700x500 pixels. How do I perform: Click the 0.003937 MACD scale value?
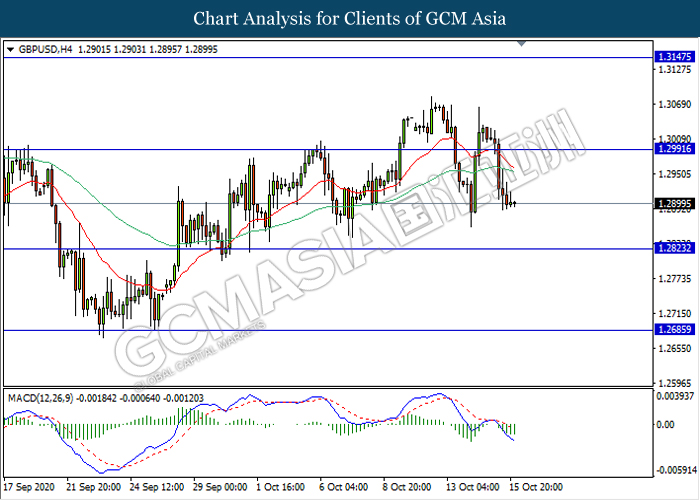(675, 396)
